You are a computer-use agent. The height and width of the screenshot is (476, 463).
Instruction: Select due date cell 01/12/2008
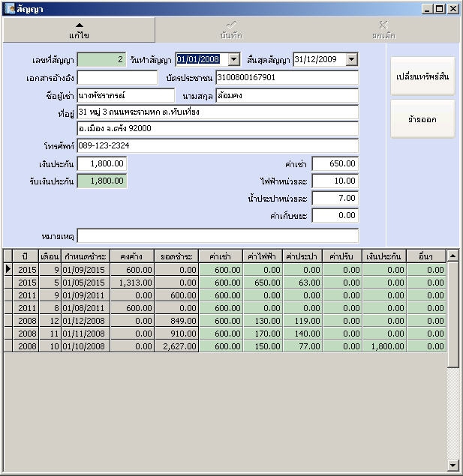[86, 321]
